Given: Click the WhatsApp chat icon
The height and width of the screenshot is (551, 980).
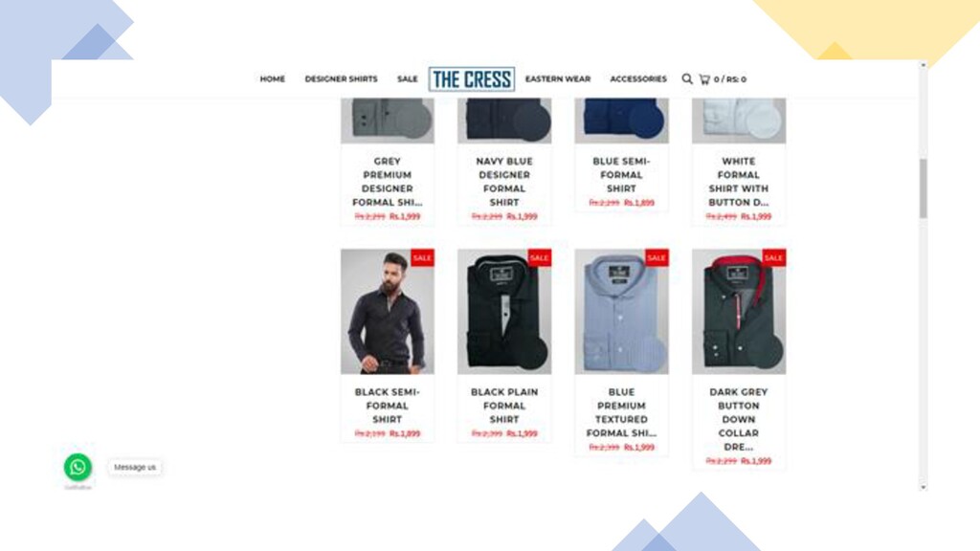Looking at the screenshot, I should 78,467.
